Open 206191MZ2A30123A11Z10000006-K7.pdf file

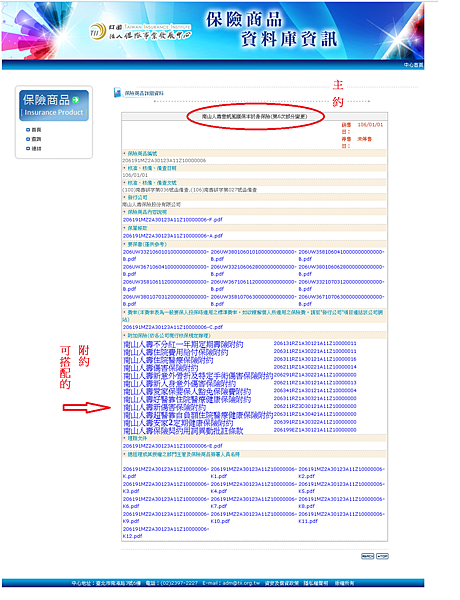click(x=253, y=502)
